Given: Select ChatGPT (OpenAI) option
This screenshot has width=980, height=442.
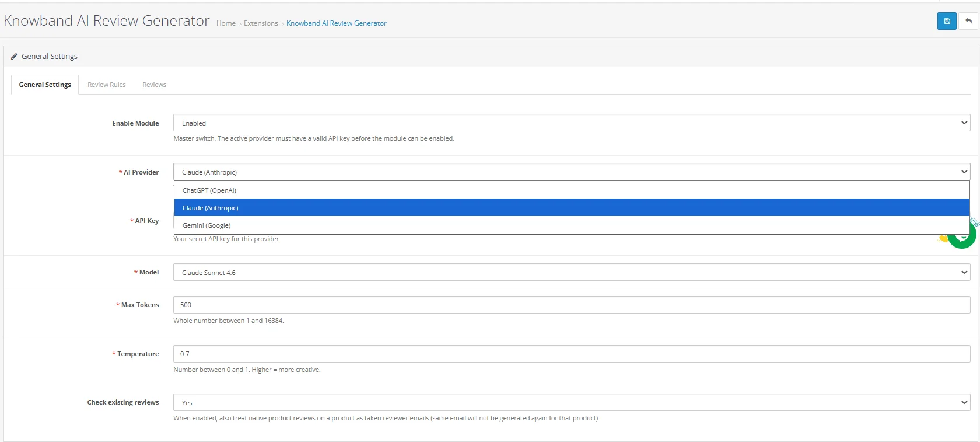Looking at the screenshot, I should [572, 190].
